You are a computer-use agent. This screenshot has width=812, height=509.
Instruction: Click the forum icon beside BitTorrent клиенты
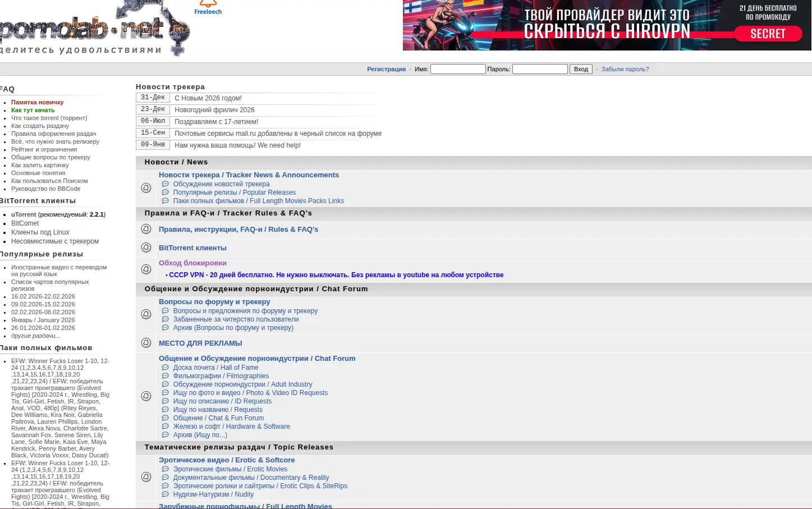(146, 247)
